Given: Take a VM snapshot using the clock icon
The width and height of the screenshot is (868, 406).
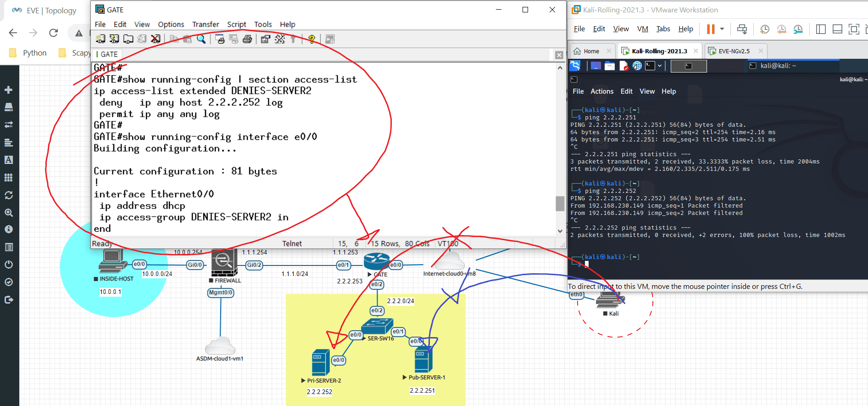Looking at the screenshot, I should point(764,29).
